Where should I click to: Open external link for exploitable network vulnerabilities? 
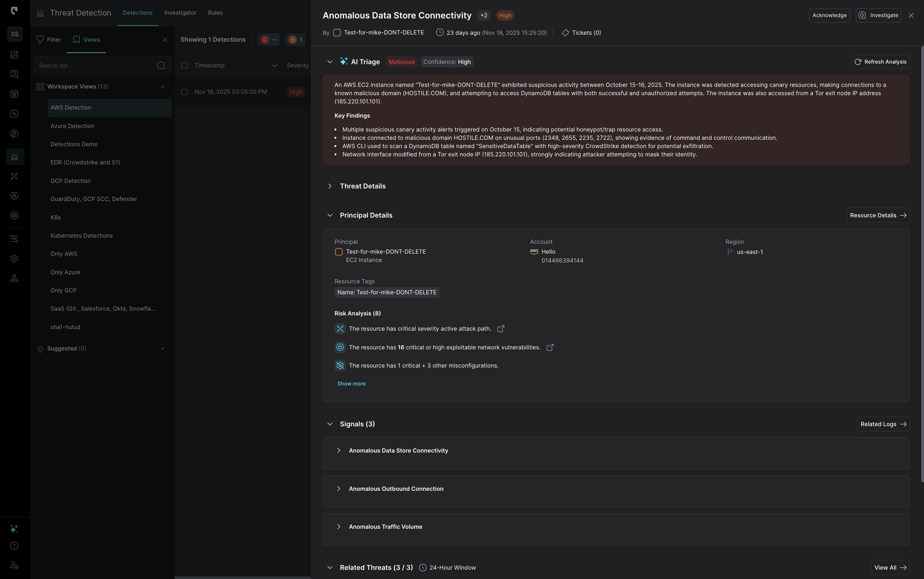[550, 347]
